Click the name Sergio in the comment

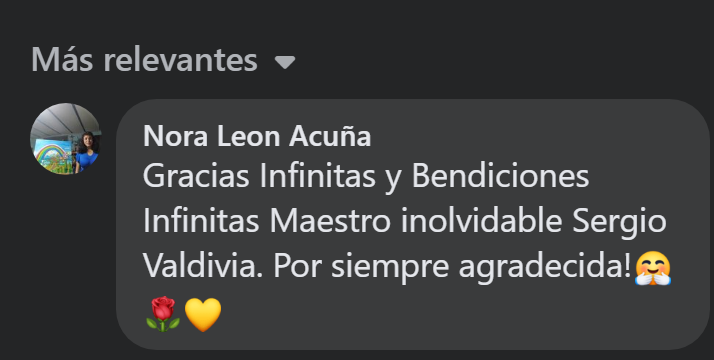[x=619, y=223]
